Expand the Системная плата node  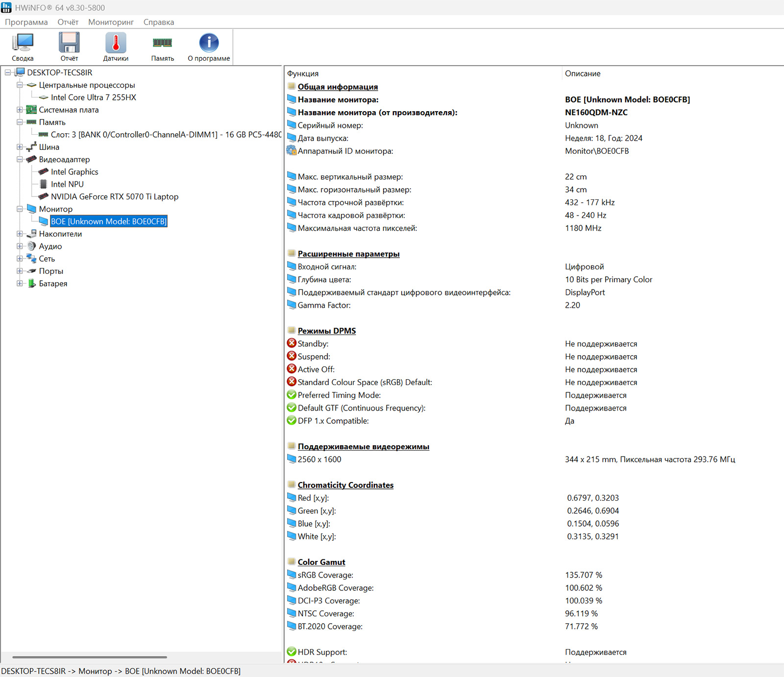click(20, 110)
